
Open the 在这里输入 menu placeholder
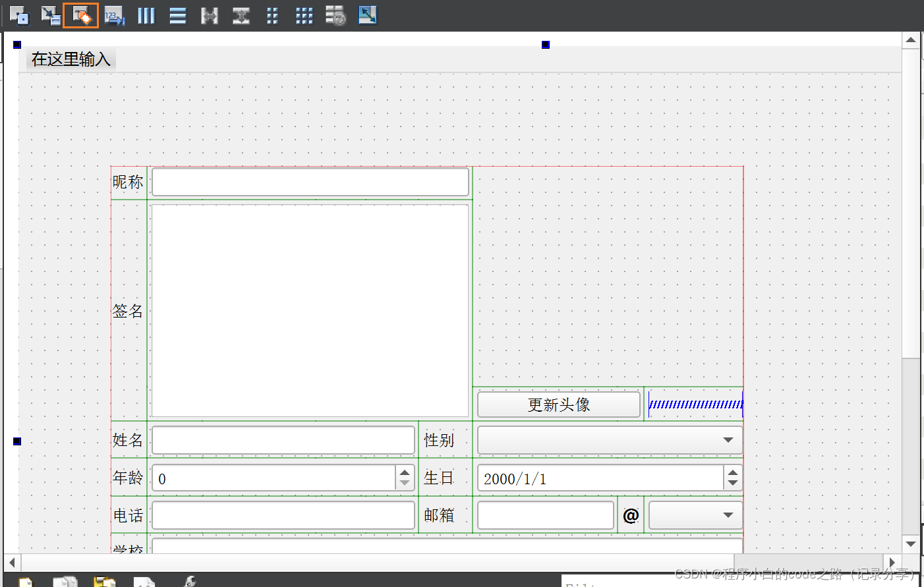(x=71, y=59)
